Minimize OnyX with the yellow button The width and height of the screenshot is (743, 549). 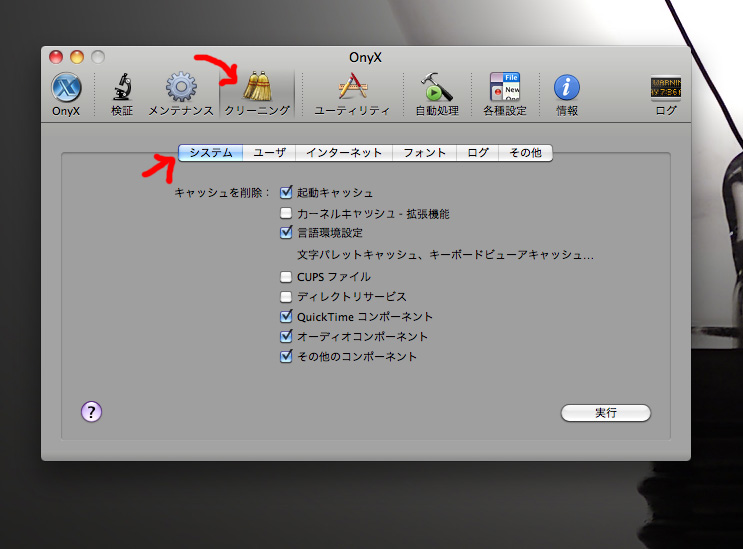pos(77,57)
